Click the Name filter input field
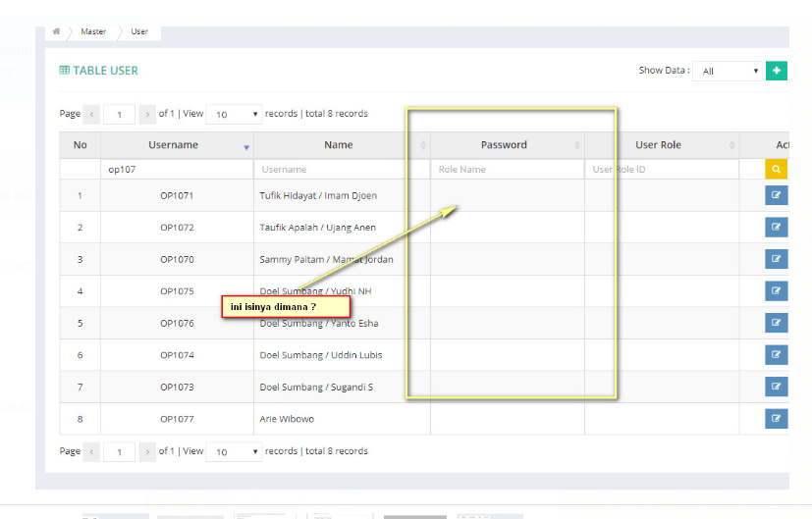812x519 pixels. [x=339, y=170]
